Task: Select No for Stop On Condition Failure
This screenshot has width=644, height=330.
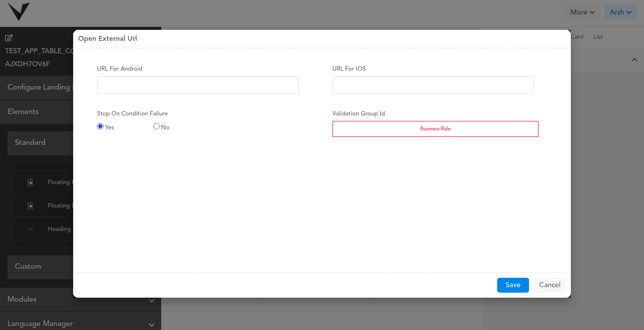Action: point(156,126)
